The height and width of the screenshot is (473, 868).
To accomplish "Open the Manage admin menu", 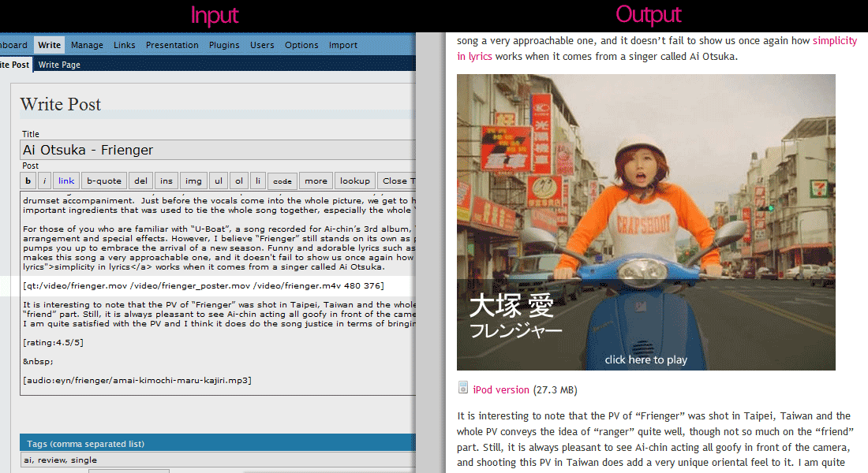I will point(87,45).
